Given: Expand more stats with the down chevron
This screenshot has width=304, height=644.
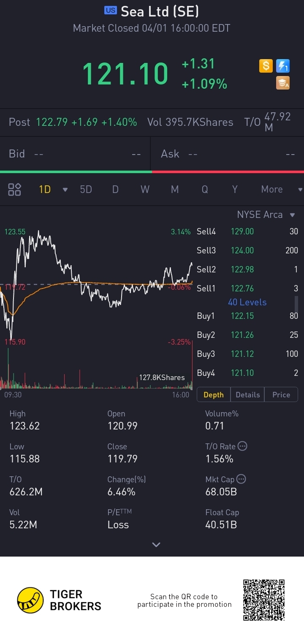Looking at the screenshot, I should 156,544.
